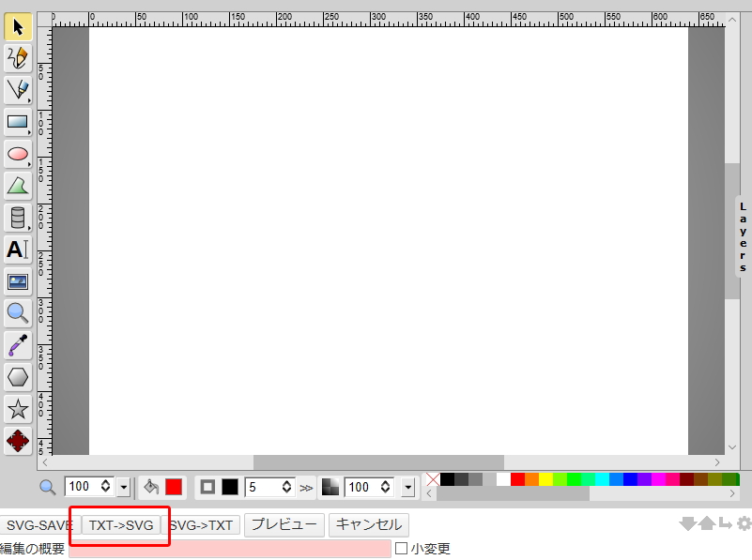Click the キャンセル button
This screenshot has width=752, height=560.
coord(368,525)
